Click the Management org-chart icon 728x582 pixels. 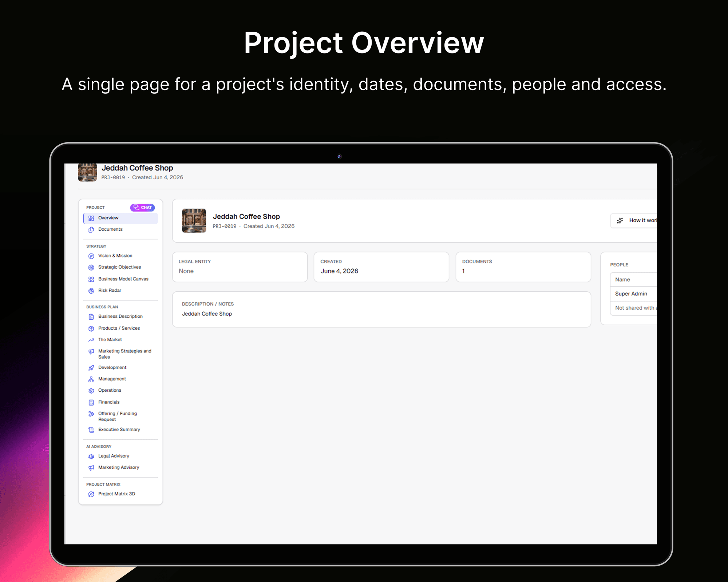coord(91,379)
